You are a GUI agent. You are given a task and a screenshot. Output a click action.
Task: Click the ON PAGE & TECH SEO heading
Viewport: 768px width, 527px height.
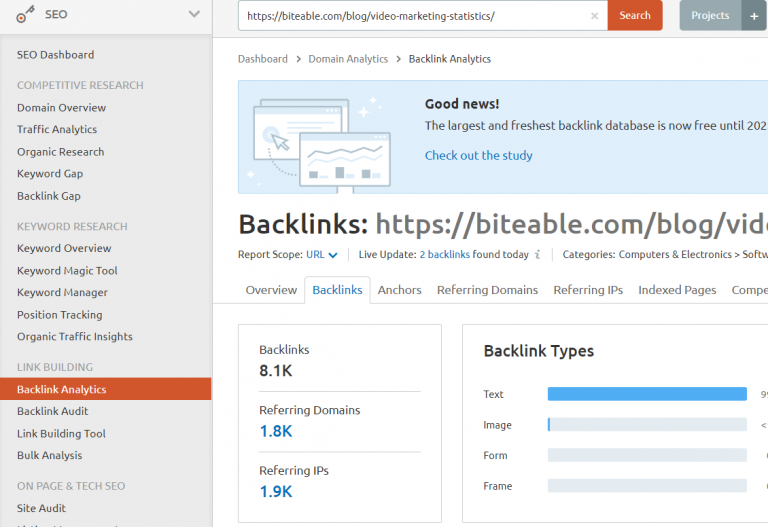coord(71,486)
